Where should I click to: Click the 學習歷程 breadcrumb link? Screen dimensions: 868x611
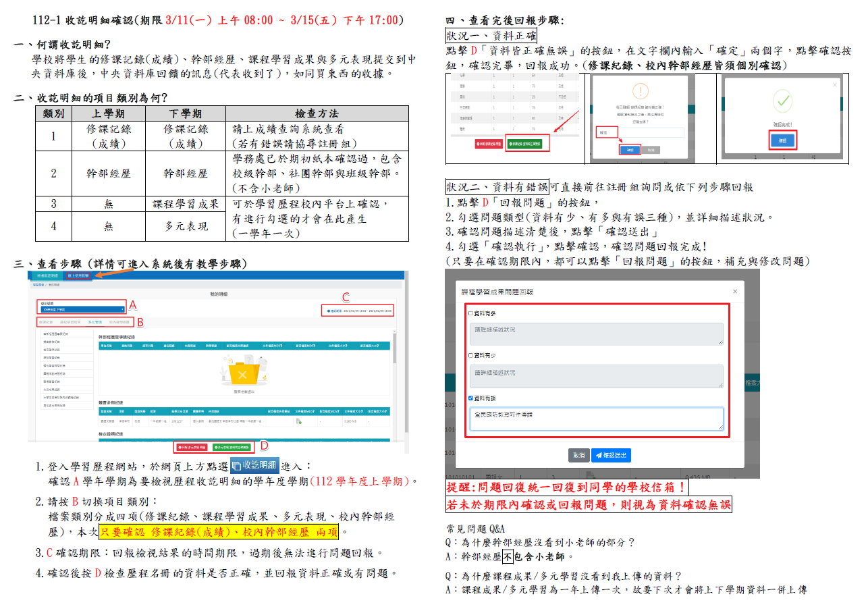tap(38, 285)
